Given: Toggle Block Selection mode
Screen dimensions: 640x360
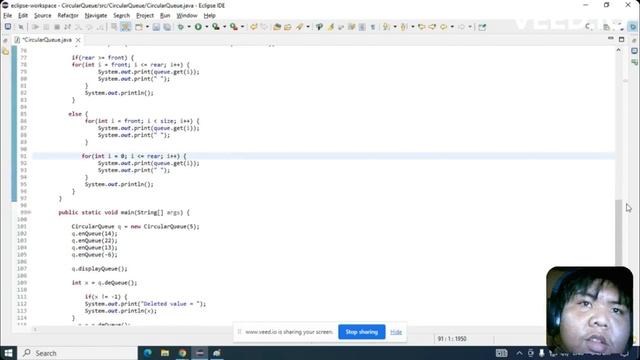Looking at the screenshot, I should coord(362,27).
